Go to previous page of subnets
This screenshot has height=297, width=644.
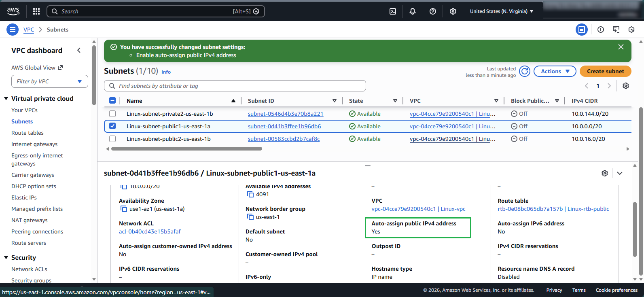(587, 86)
